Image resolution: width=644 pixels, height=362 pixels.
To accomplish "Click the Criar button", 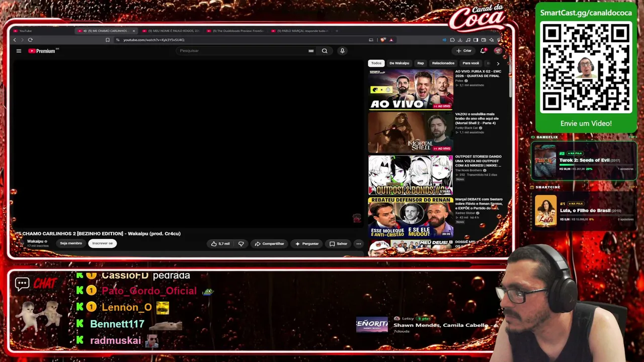I will 464,51.
